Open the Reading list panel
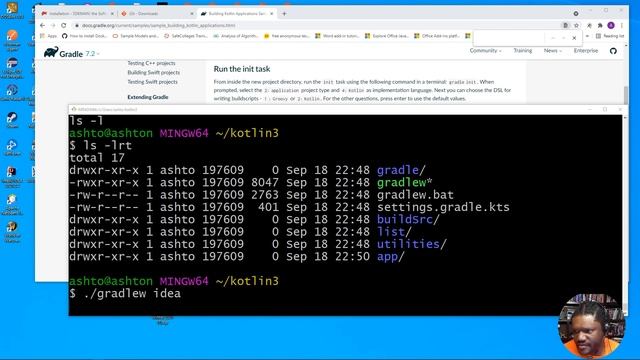640x360 pixels. click(x=610, y=36)
